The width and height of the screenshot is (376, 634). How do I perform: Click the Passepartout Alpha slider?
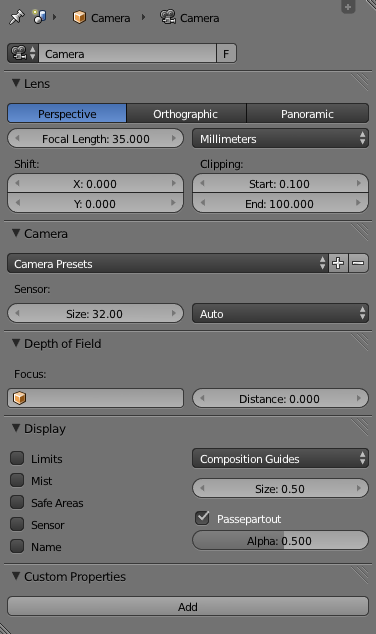[x=280, y=541]
